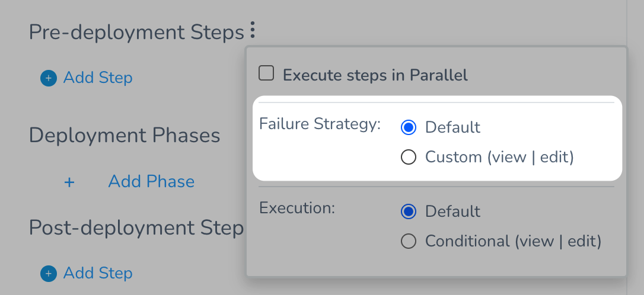Viewport: 644px width, 295px height.
Task: Click the Add Step link under Pre-deployment Steps
Action: [x=98, y=78]
